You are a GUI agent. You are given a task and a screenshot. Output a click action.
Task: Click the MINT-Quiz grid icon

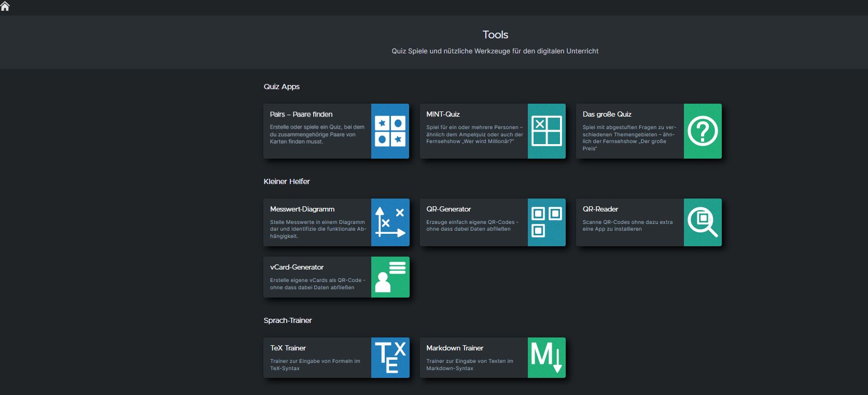pos(547,131)
